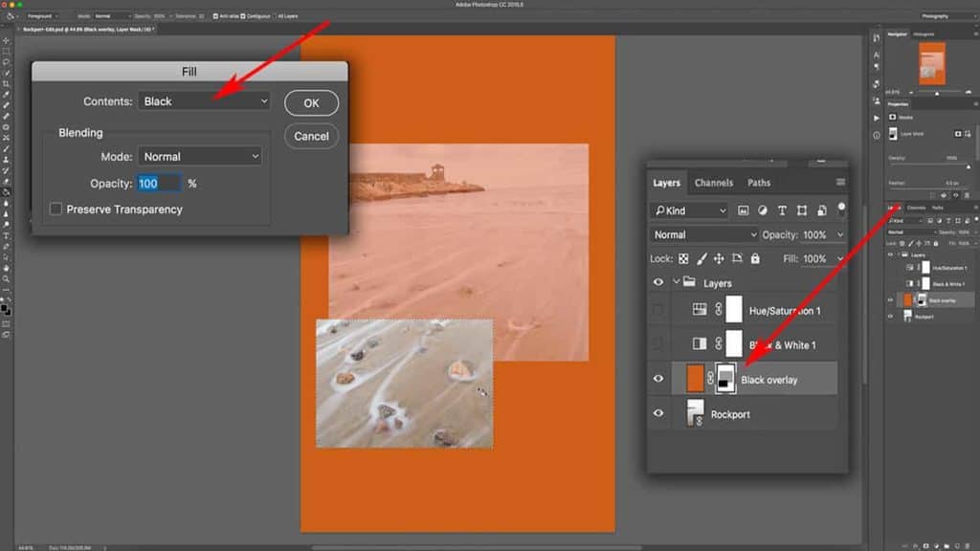Click the lock transparent pixels icon
The width and height of the screenshot is (980, 551).
pyautogui.click(x=683, y=258)
